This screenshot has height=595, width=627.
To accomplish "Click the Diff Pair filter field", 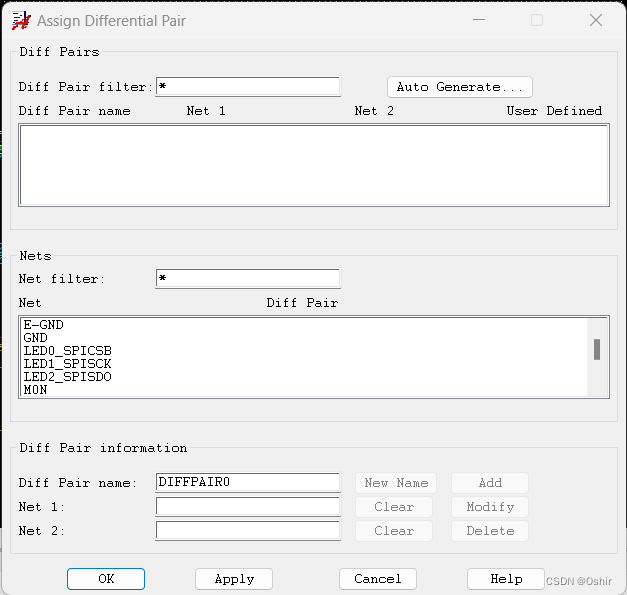I will point(248,87).
